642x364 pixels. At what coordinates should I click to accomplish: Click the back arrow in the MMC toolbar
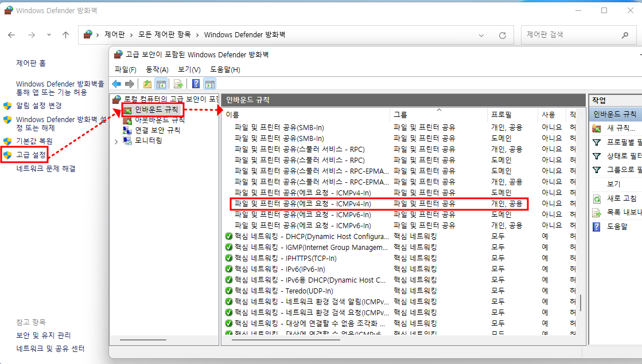tap(116, 84)
